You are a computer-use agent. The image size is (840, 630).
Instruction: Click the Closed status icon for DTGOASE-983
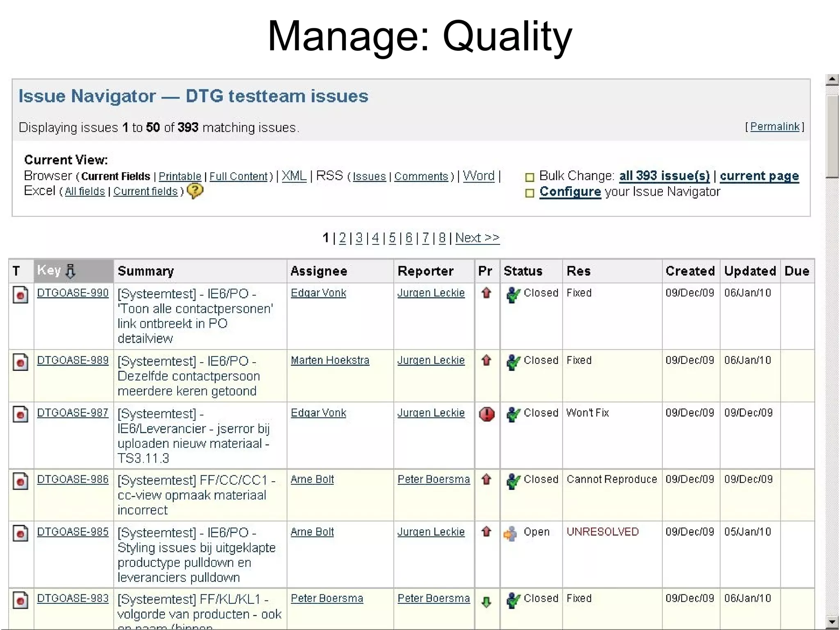(513, 600)
